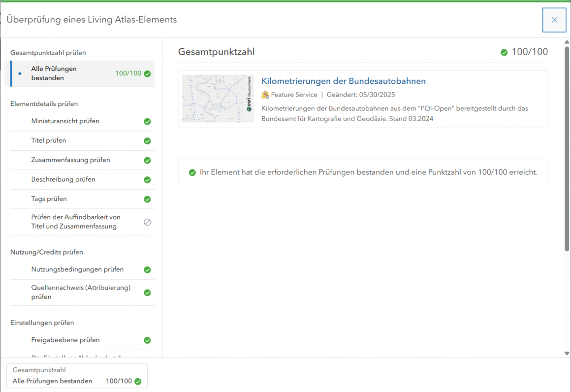Screen dimensions: 571x392
Task: Click the 'Nutzung/Credits prüfen' section heading
Action: point(47,252)
